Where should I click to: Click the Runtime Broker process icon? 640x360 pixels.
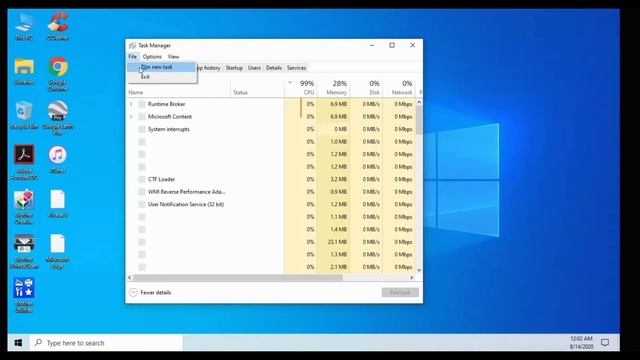point(142,104)
